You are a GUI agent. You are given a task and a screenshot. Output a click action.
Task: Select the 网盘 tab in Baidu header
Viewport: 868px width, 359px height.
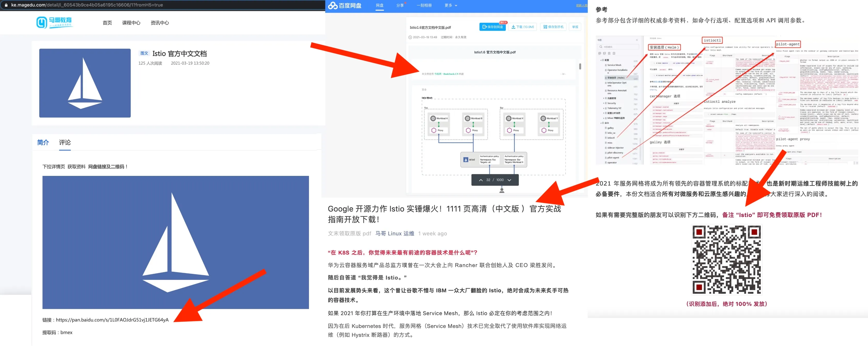click(x=380, y=5)
